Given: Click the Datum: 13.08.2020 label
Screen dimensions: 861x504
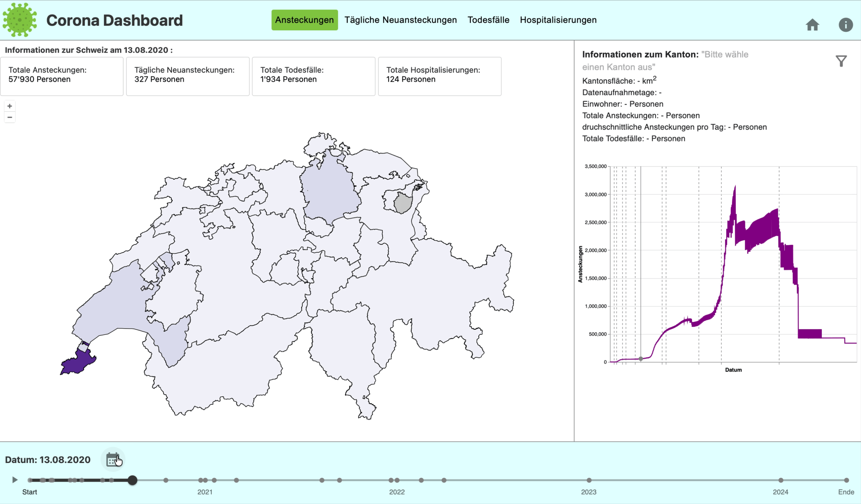Looking at the screenshot, I should tap(48, 460).
